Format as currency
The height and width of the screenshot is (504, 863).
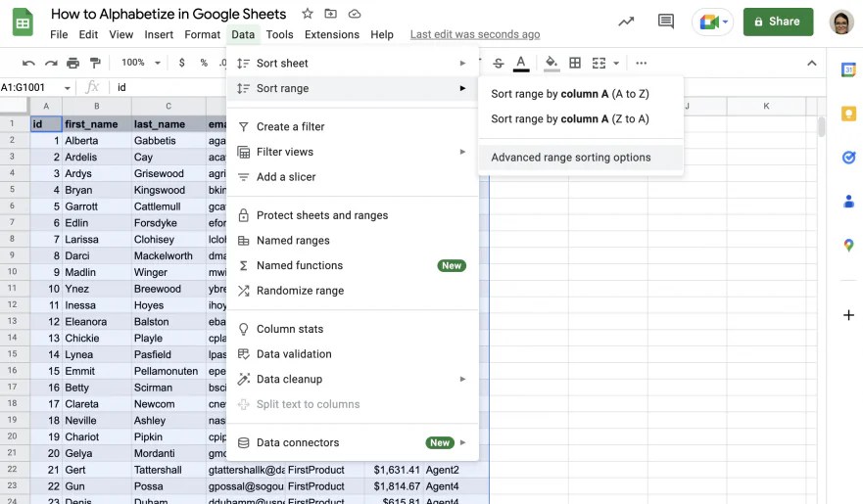181,63
